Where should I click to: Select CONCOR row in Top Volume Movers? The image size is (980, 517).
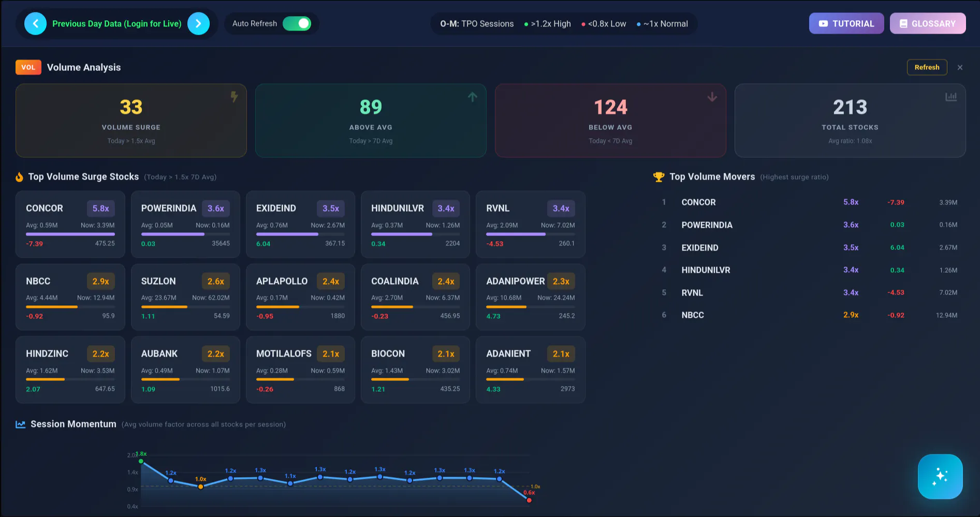point(809,202)
